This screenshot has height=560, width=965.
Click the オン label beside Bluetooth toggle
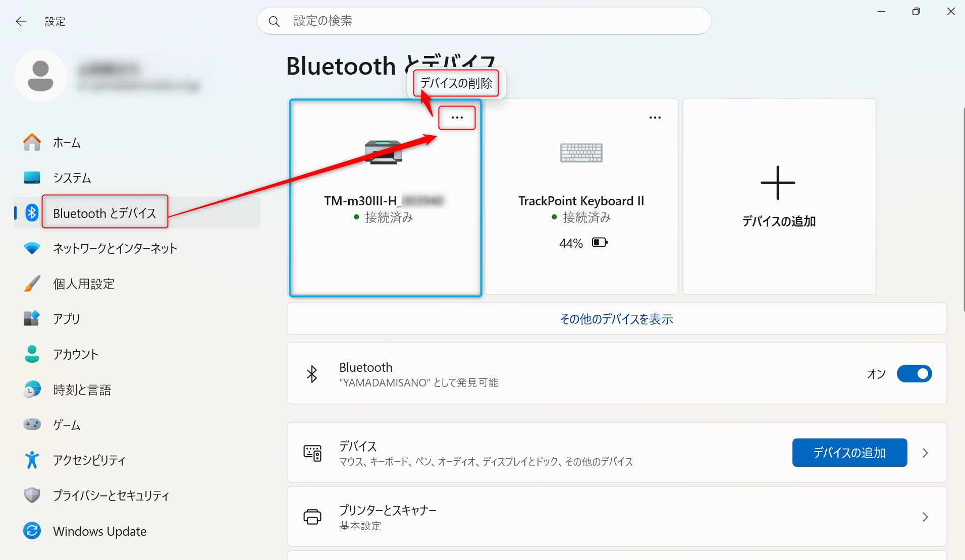coord(876,374)
